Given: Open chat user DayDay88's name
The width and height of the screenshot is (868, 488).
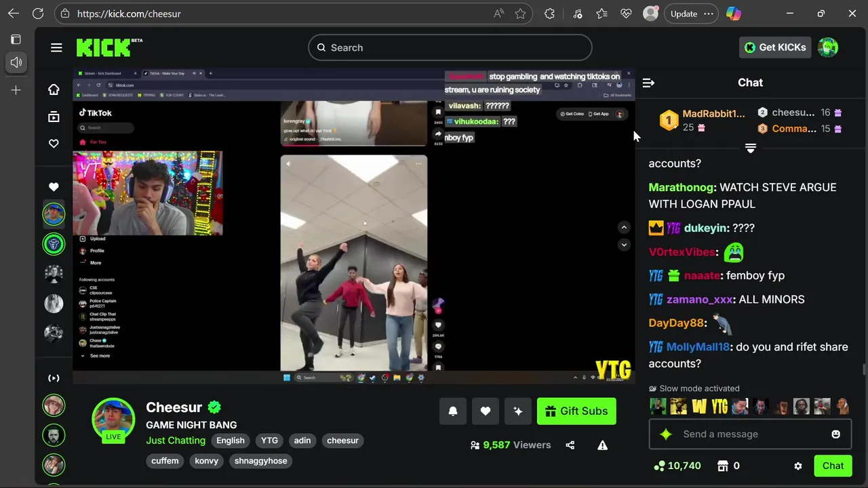Looking at the screenshot, I should click(676, 323).
